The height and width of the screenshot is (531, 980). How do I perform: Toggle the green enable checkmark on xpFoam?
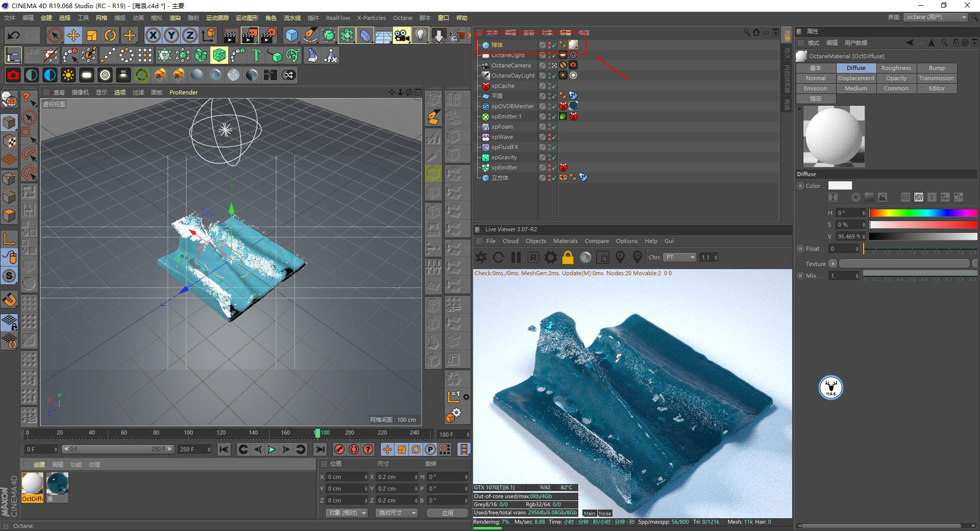tap(554, 127)
